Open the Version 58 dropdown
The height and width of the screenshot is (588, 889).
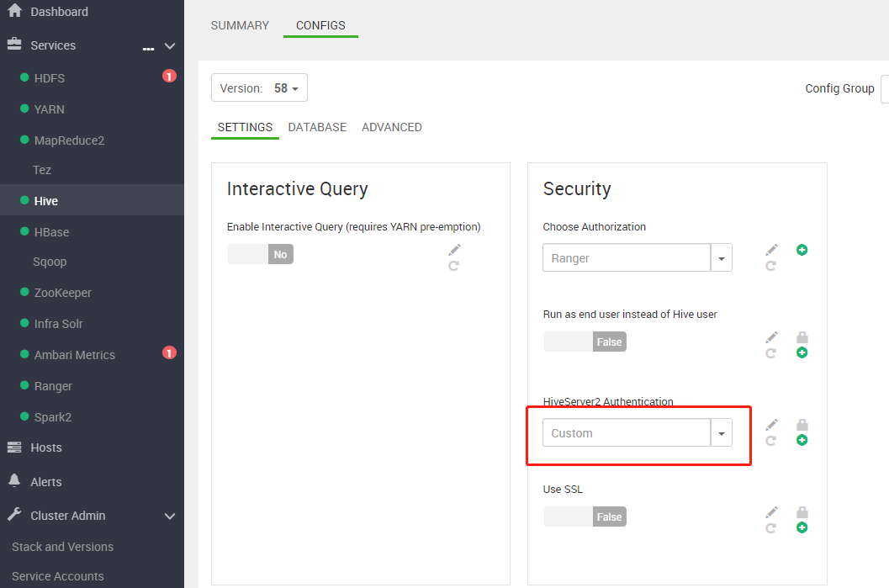tap(259, 87)
